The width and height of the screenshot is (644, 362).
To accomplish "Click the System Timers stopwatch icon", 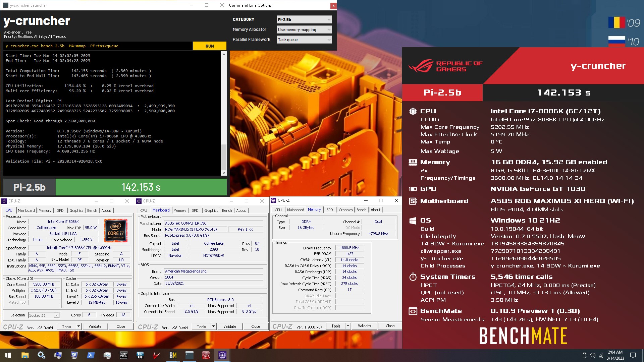I will (413, 277).
